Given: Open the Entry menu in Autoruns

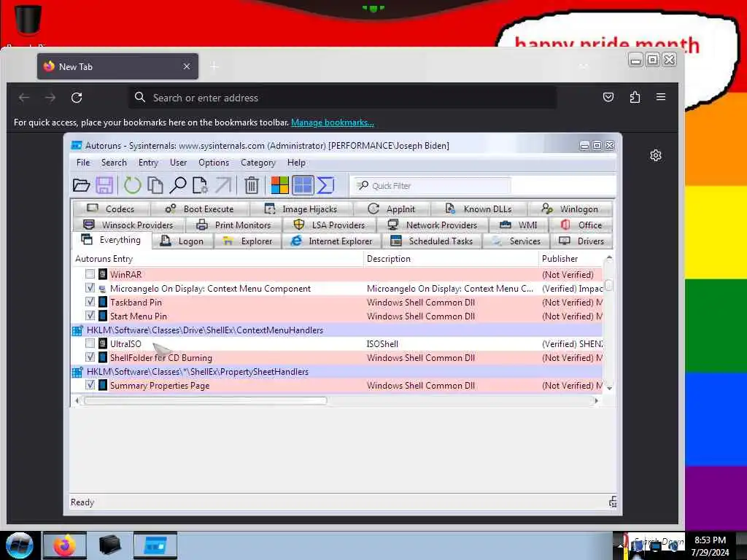Looking at the screenshot, I should (x=148, y=163).
